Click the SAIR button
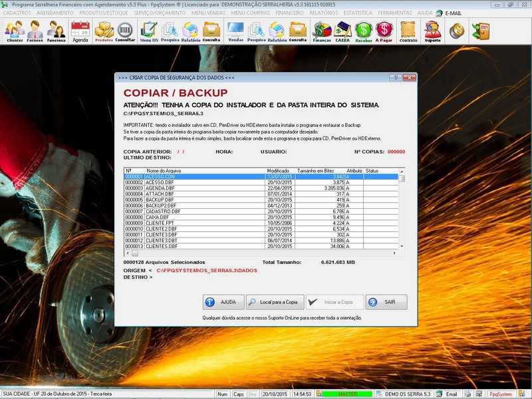Screen dimensions: 532x399 tap(386, 302)
